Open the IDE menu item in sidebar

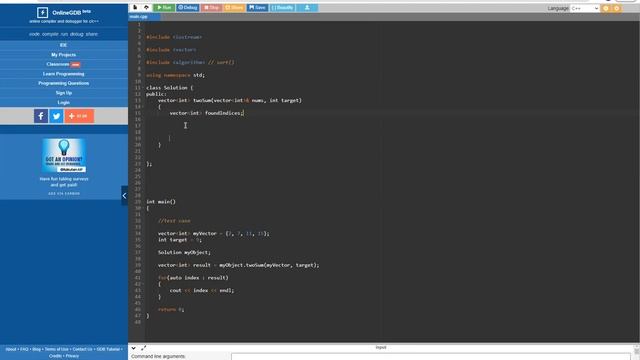(x=64, y=45)
